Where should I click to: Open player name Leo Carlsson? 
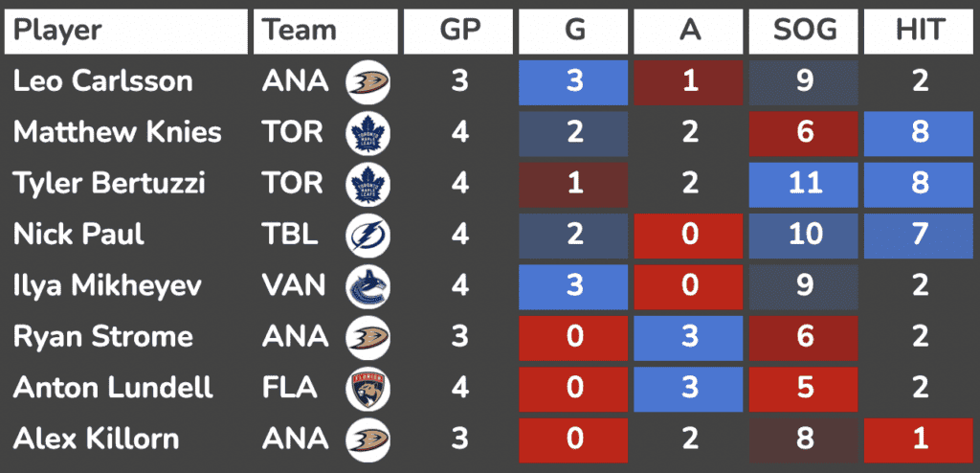coord(102,81)
